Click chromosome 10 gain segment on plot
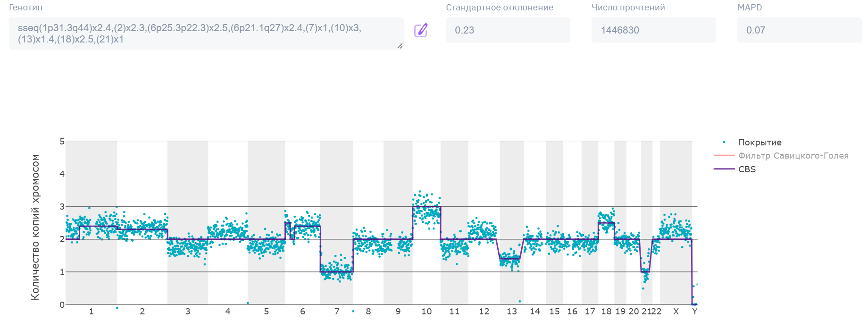Viewport: 868px width, 329px height. pos(426,207)
